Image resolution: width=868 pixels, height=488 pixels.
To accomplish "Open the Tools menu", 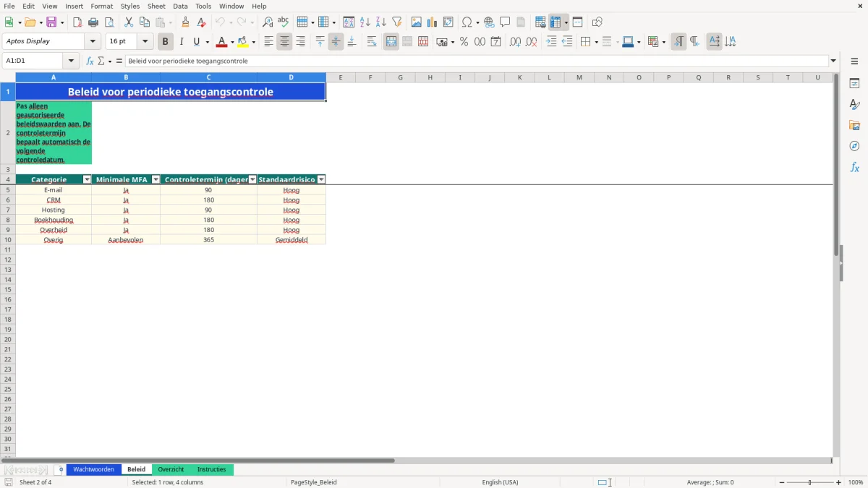I will point(203,6).
